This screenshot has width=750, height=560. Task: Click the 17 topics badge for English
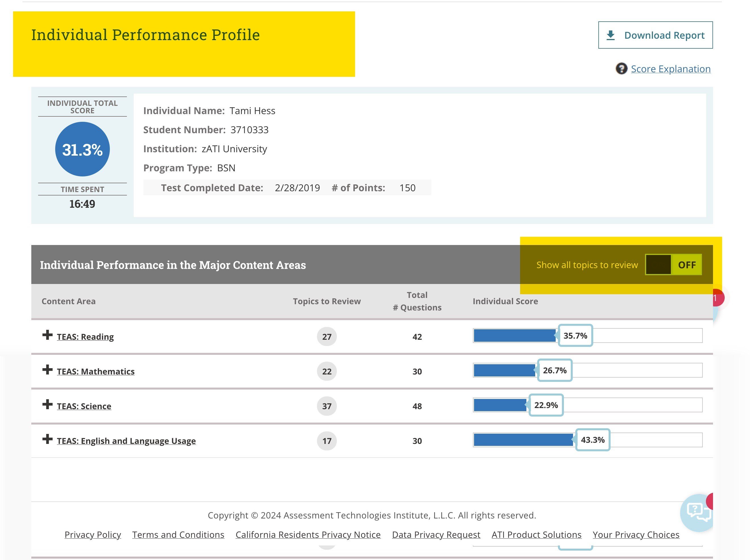pyautogui.click(x=327, y=441)
